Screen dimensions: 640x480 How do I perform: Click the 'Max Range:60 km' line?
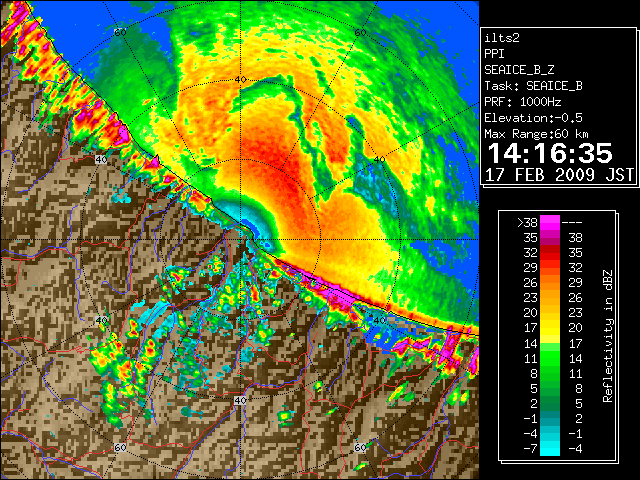pyautogui.click(x=537, y=134)
